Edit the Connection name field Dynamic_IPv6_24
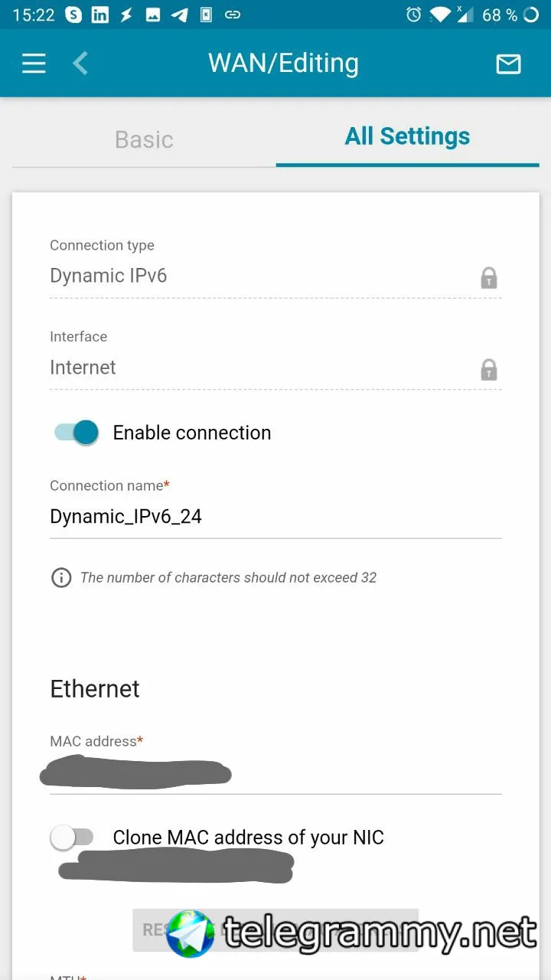This screenshot has height=980, width=551. (275, 517)
